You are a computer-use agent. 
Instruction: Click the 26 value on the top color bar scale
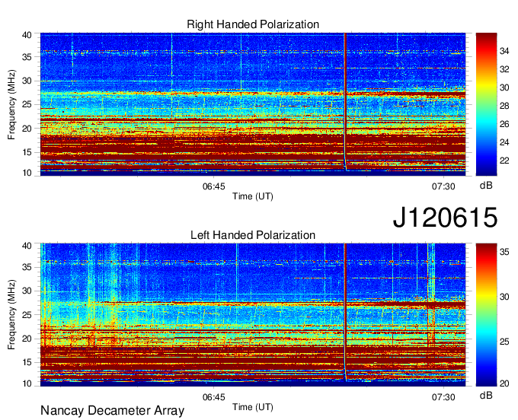click(504, 124)
